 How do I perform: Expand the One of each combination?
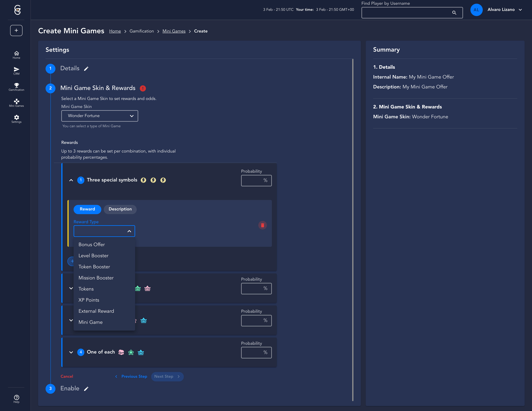(71, 352)
